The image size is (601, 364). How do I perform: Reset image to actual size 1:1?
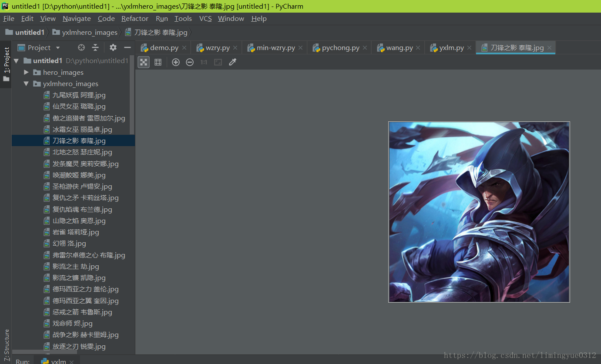tap(204, 62)
